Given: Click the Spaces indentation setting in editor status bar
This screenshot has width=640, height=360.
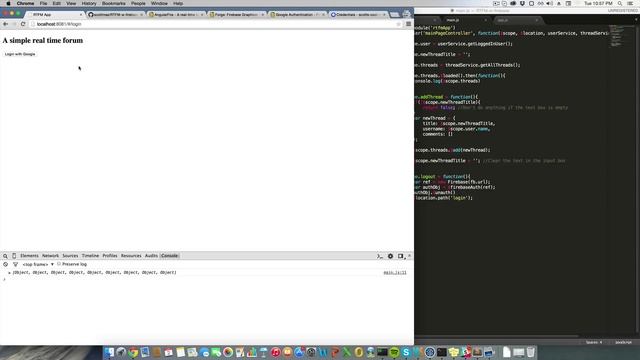Looking at the screenshot, I should (x=594, y=342).
